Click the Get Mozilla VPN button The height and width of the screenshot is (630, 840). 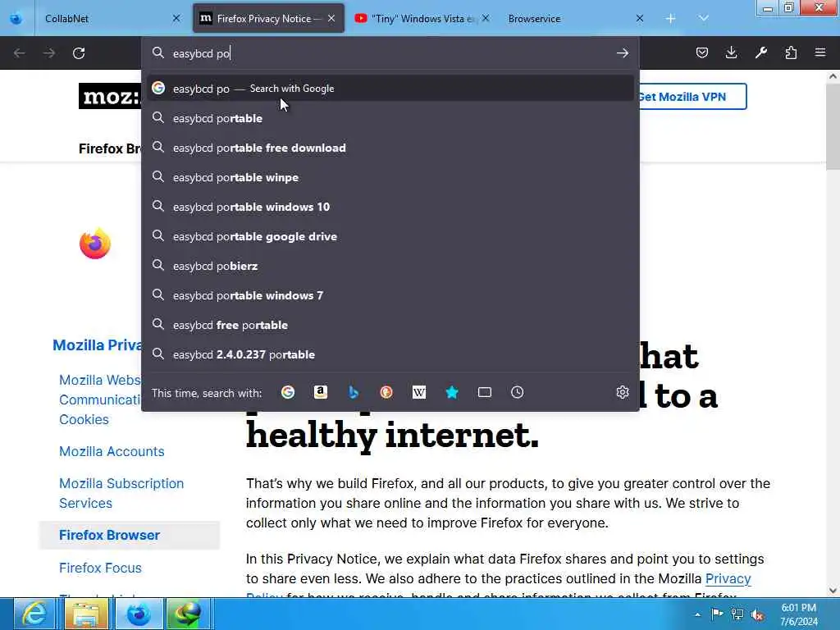click(692, 97)
